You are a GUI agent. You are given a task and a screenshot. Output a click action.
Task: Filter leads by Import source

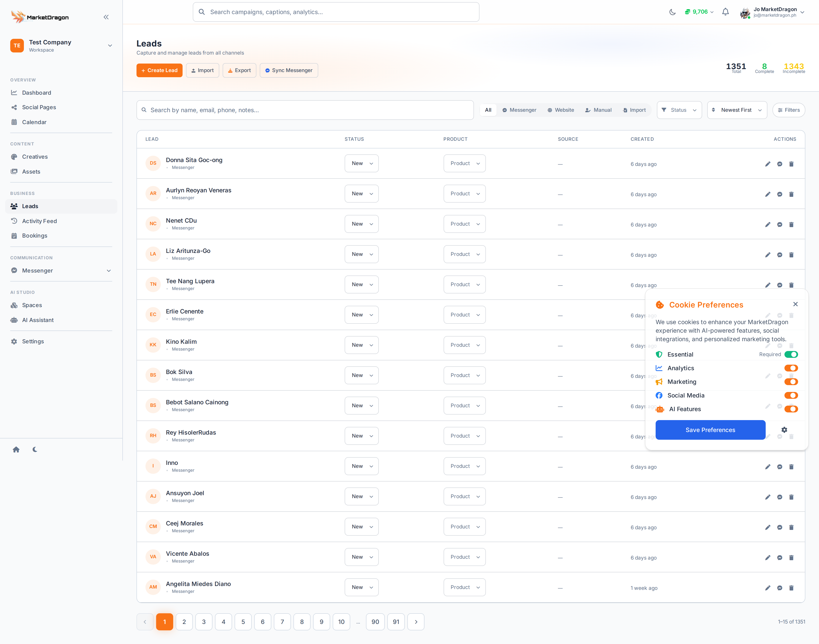click(634, 110)
